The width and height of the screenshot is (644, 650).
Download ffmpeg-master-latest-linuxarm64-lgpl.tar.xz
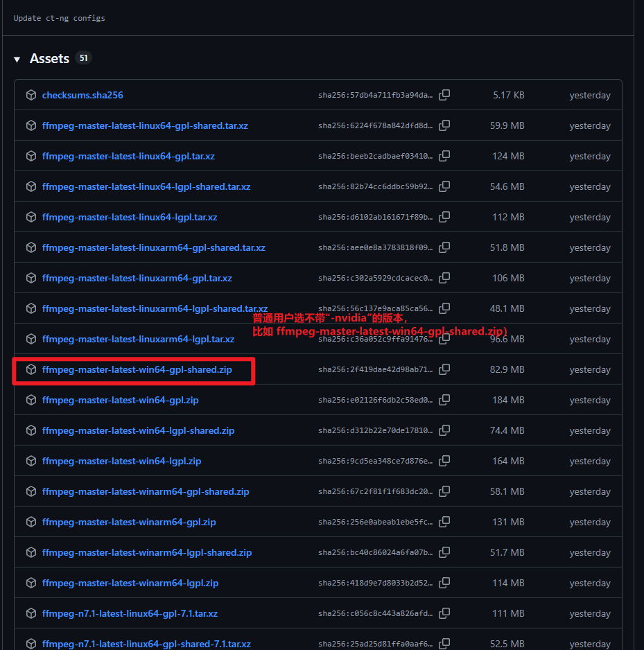click(x=139, y=339)
